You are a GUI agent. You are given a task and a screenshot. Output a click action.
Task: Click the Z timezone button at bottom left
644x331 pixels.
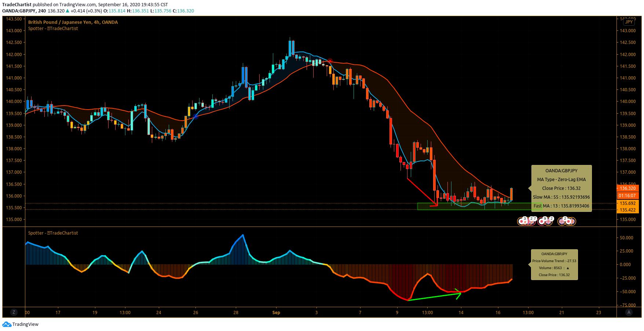(14, 312)
